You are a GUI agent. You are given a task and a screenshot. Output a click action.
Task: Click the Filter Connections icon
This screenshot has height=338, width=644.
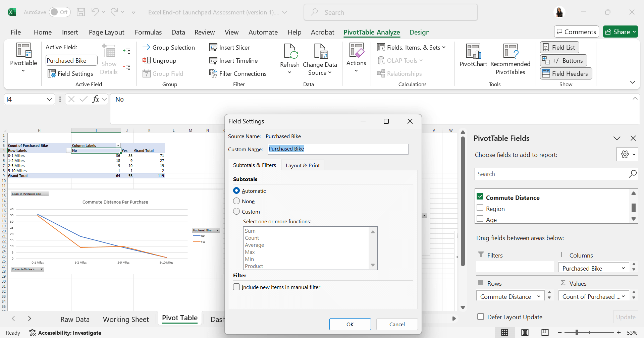pyautogui.click(x=213, y=73)
